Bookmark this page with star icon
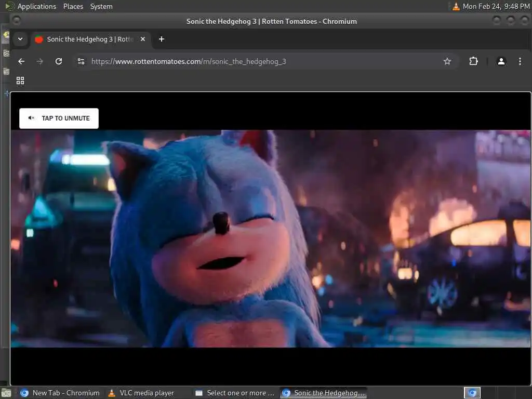 [x=447, y=61]
